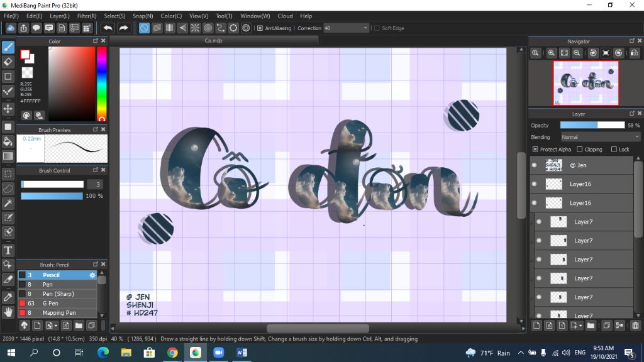Open the Snap menu
The height and width of the screenshot is (362, 644).
[143, 16]
